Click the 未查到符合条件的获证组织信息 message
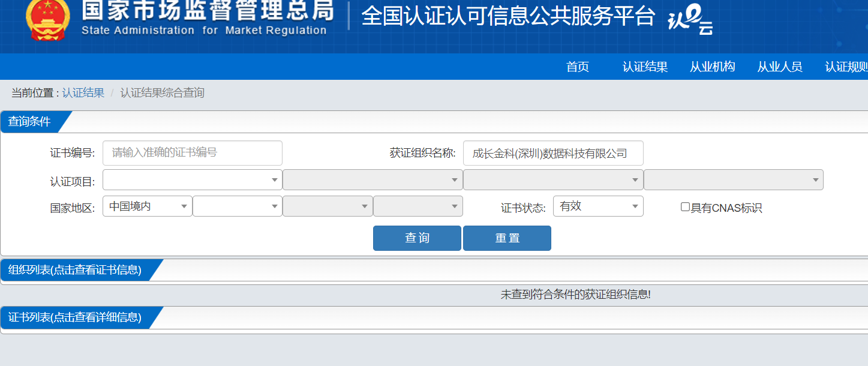868x366 pixels. (576, 295)
